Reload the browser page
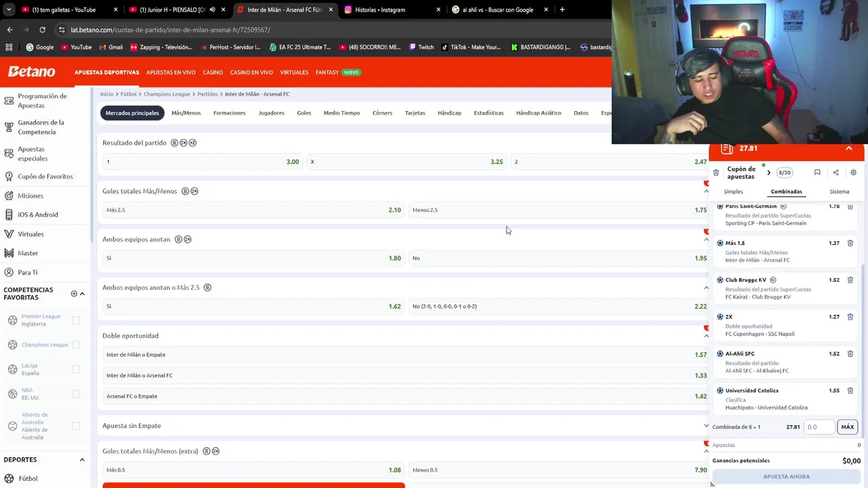The height and width of the screenshot is (488, 868). point(42,30)
